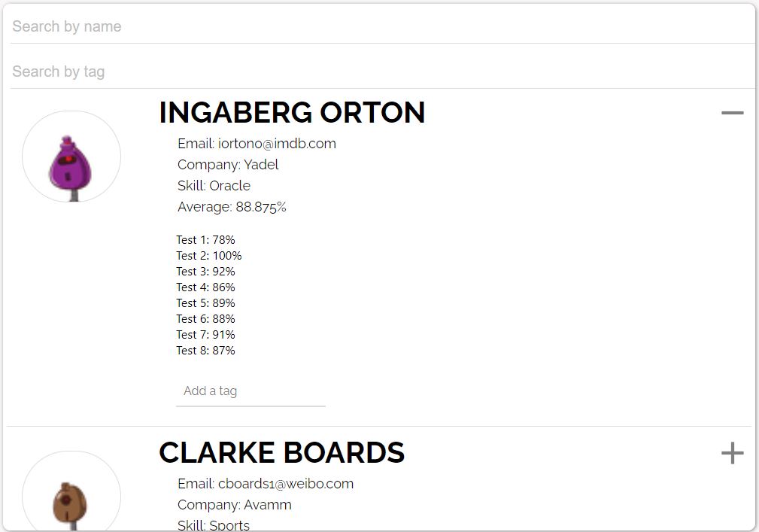Click the Test 4: 86% score

(205, 287)
